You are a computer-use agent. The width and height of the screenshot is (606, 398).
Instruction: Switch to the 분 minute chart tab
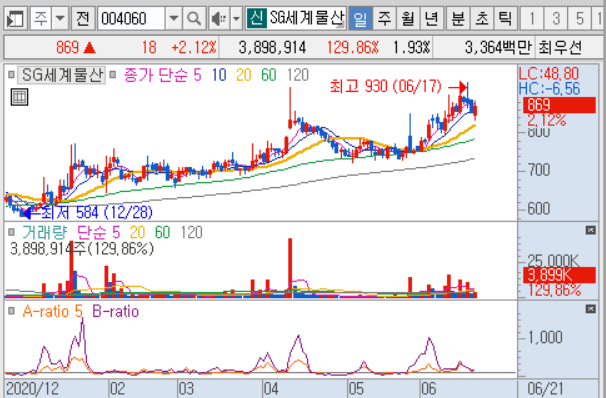tap(458, 18)
